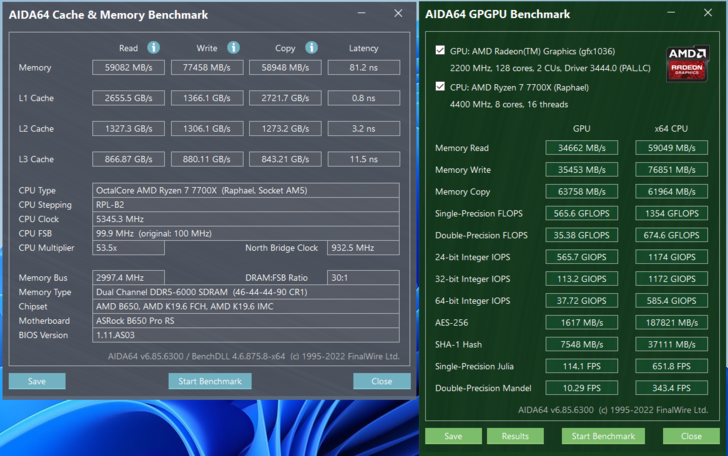Open Results in GPGPU Benchmark
This screenshot has height=456, width=728.
pos(515,436)
